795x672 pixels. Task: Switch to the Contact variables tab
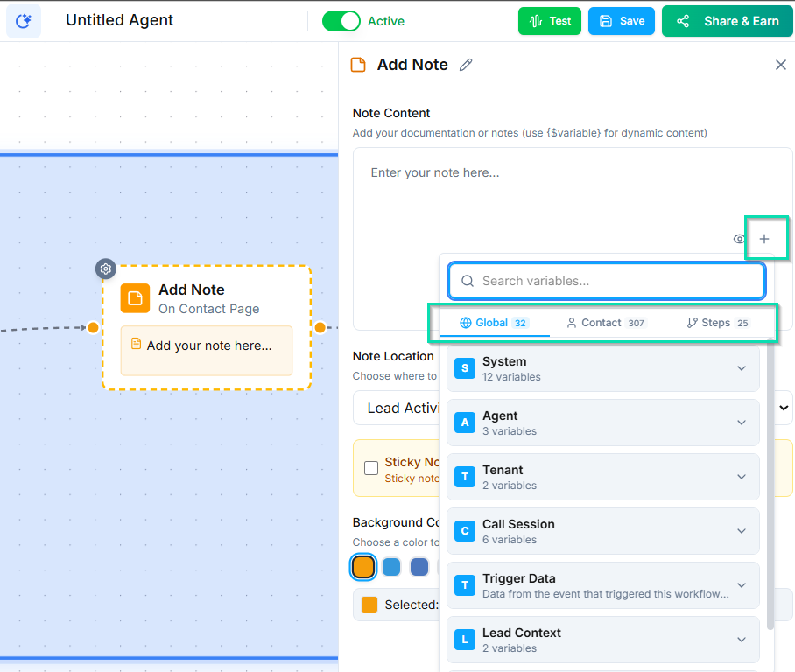(605, 323)
